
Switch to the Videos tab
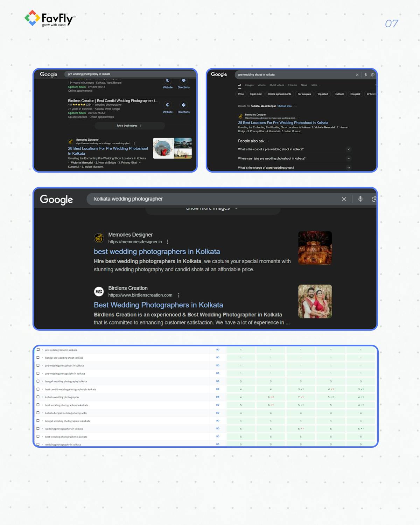pos(261,85)
